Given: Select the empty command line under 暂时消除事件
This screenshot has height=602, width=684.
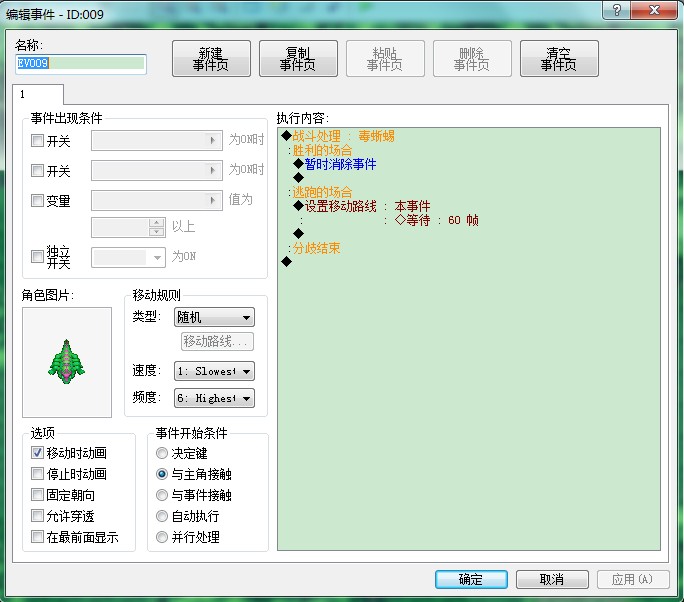Looking at the screenshot, I should point(299,178).
